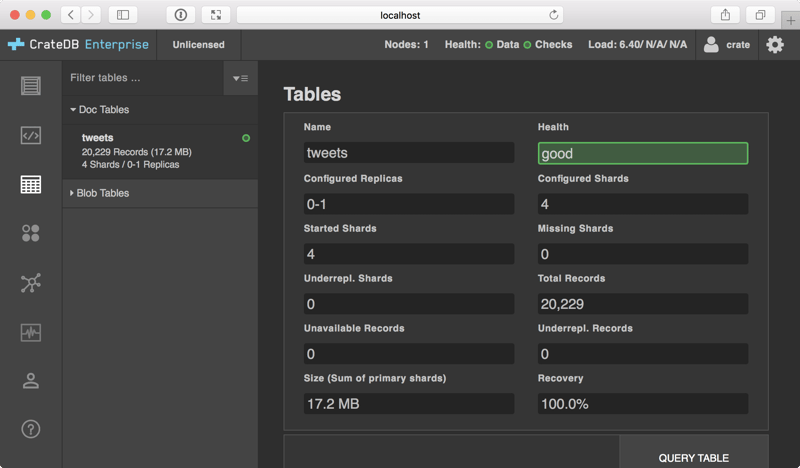Select the Tables icon in sidebar

31,184
